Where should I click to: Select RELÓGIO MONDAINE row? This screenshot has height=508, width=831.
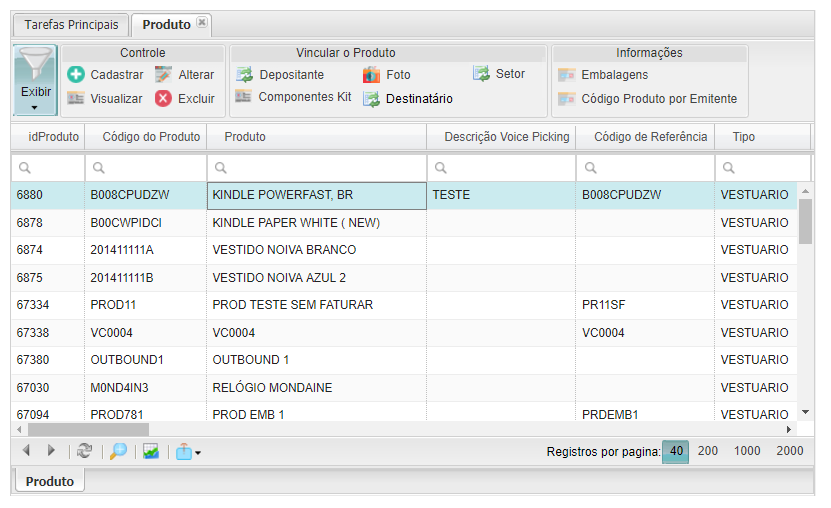(x=404, y=388)
